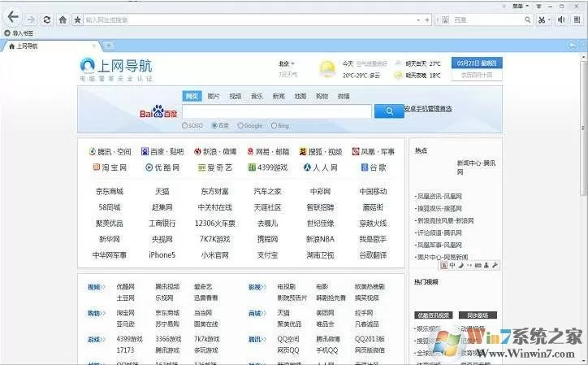The height and width of the screenshot is (365, 588).
Task: Open the browser home page icon
Action: pos(63,20)
